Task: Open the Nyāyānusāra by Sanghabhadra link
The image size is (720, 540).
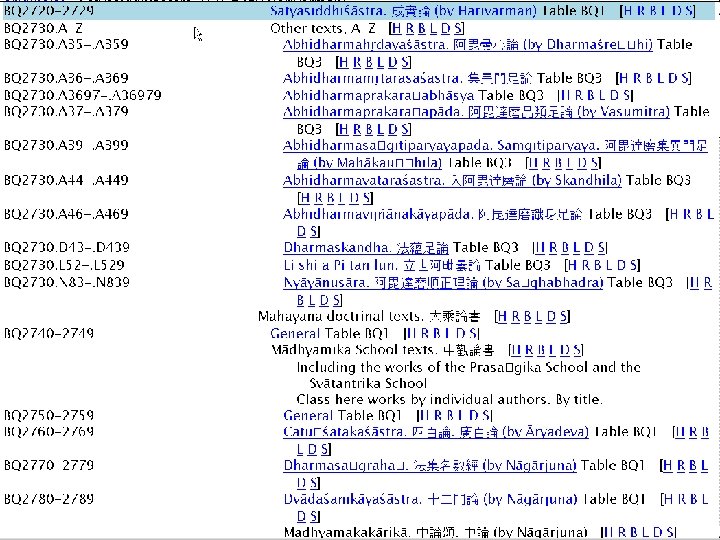Action: coord(443,282)
